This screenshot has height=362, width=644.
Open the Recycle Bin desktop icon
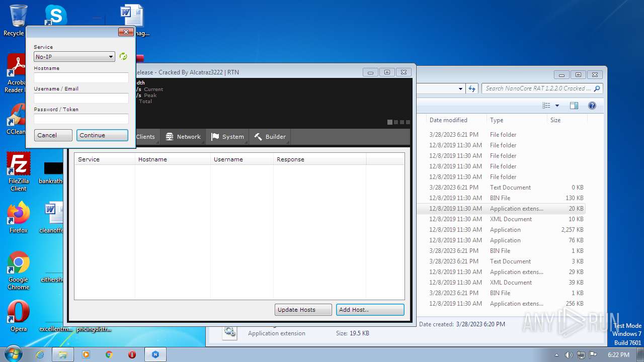coord(18,20)
